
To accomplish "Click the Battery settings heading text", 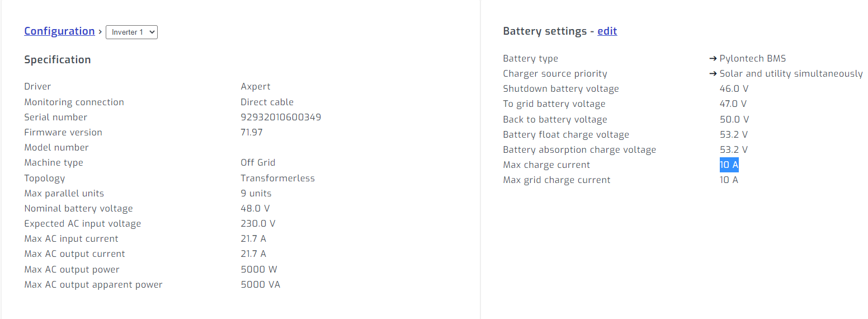I will (x=545, y=31).
